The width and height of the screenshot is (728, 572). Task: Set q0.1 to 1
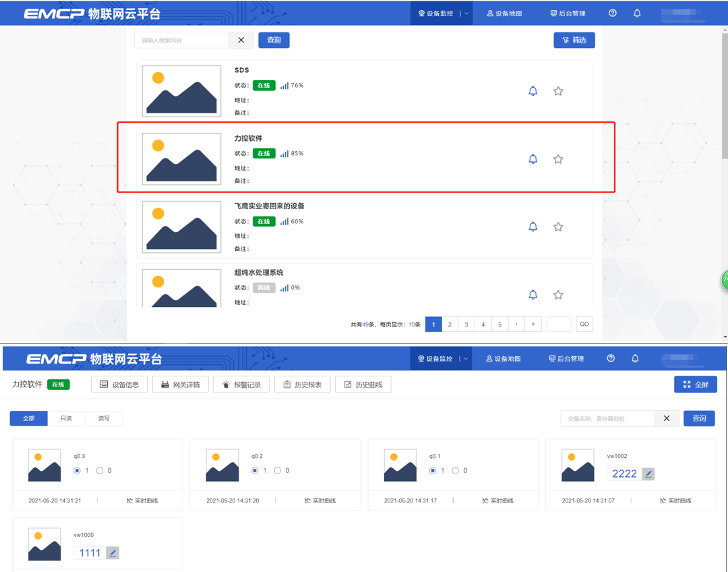(433, 471)
